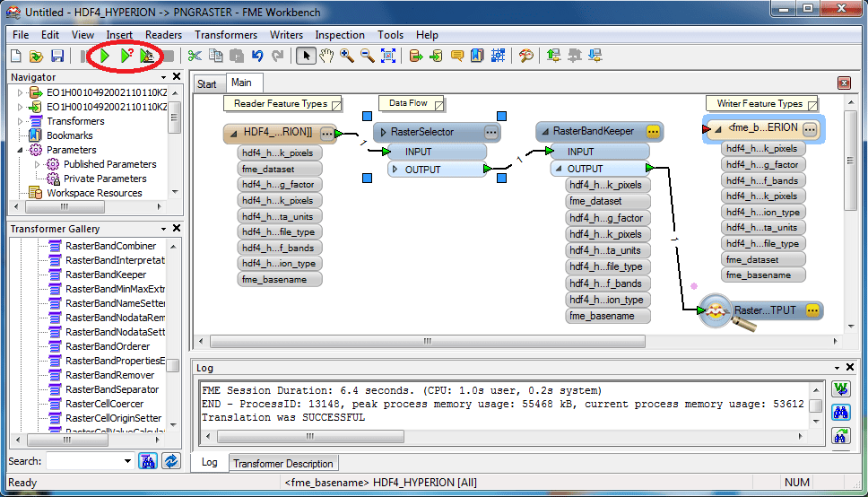The image size is (868, 497).
Task: Switch to the Transformer Description tab
Action: (x=282, y=464)
